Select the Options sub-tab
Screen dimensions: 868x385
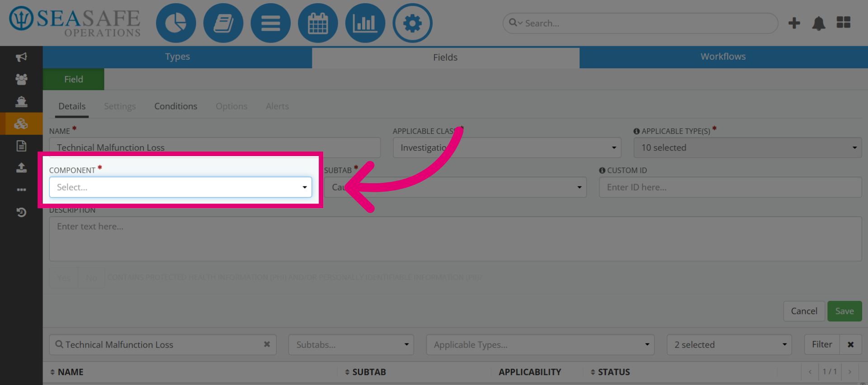(x=231, y=106)
